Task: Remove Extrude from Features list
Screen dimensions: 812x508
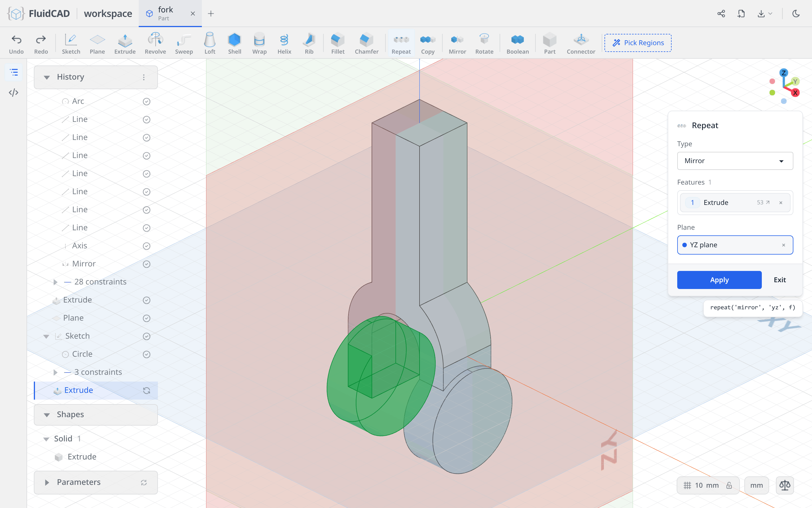Action: point(781,203)
